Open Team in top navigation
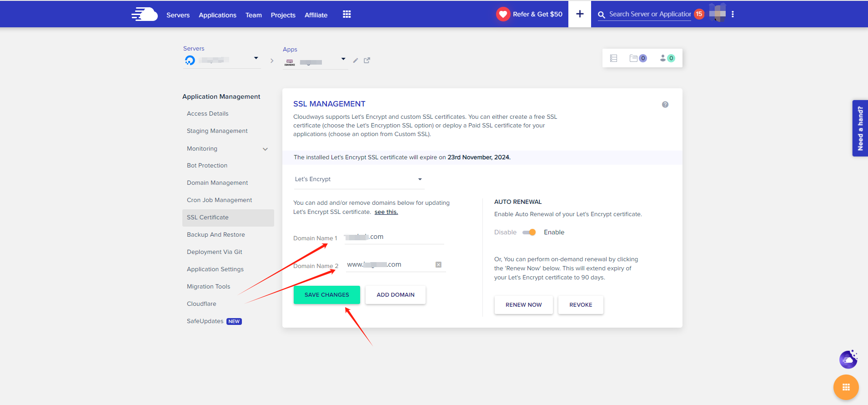This screenshot has height=405, width=868. coord(254,15)
